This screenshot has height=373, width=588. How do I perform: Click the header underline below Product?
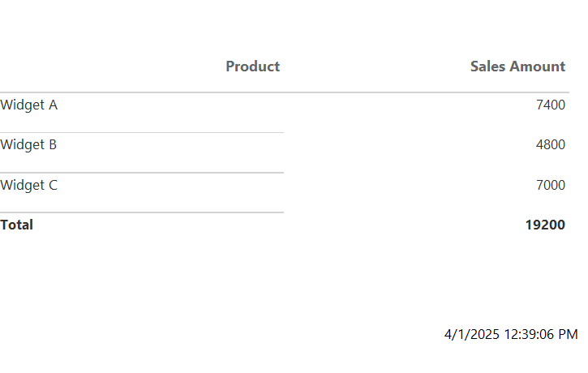click(x=142, y=92)
